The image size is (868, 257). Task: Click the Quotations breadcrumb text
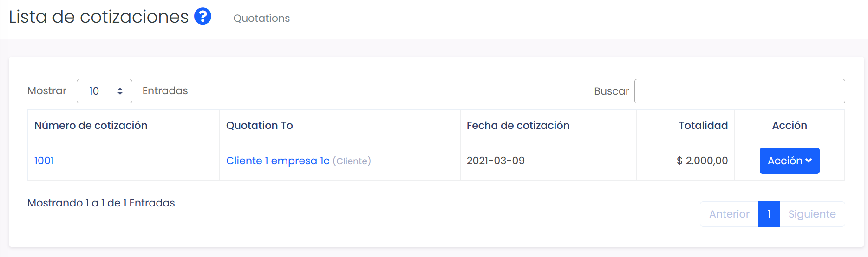tap(261, 18)
